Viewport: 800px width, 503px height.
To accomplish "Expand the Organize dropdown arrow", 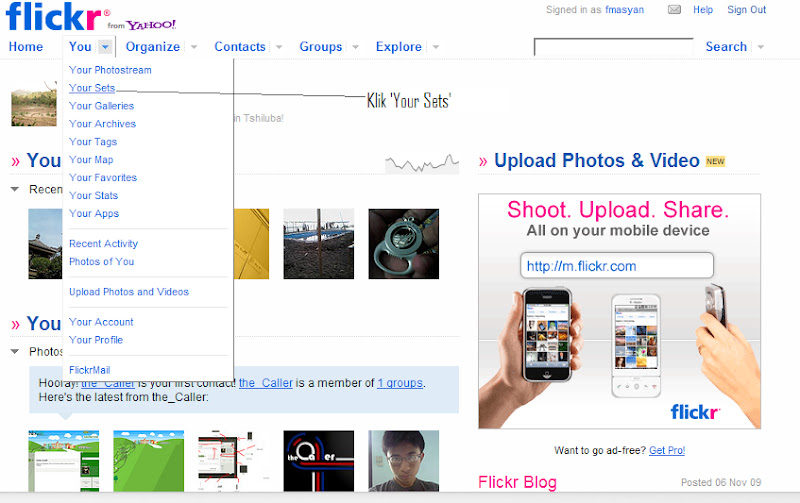I will tap(194, 47).
